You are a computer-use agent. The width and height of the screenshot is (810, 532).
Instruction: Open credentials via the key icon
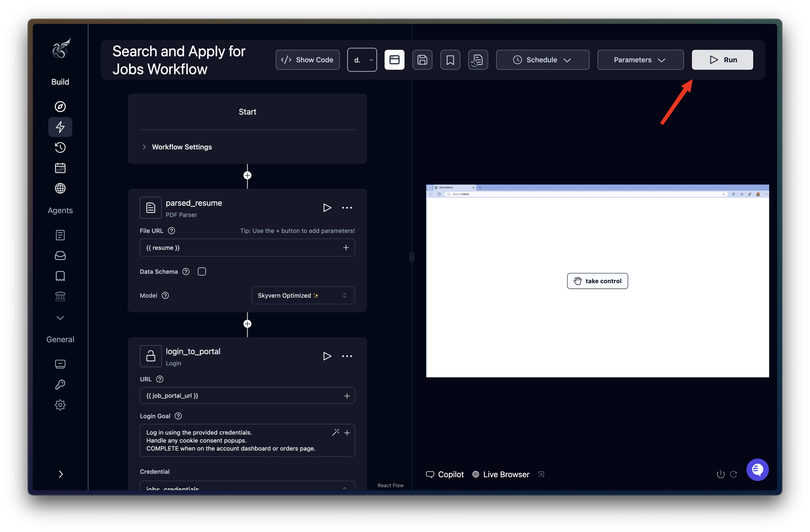coord(60,384)
